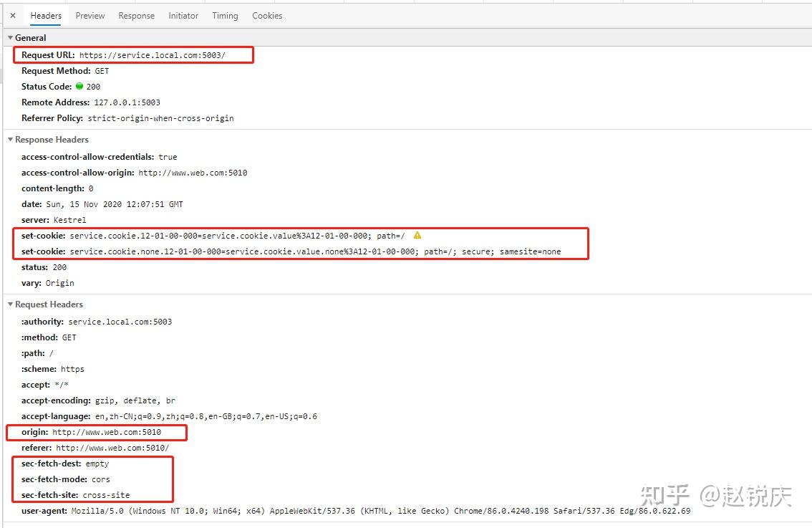Collapse the General section
Image resolution: width=812 pixels, height=528 pixels.
click(x=9, y=37)
